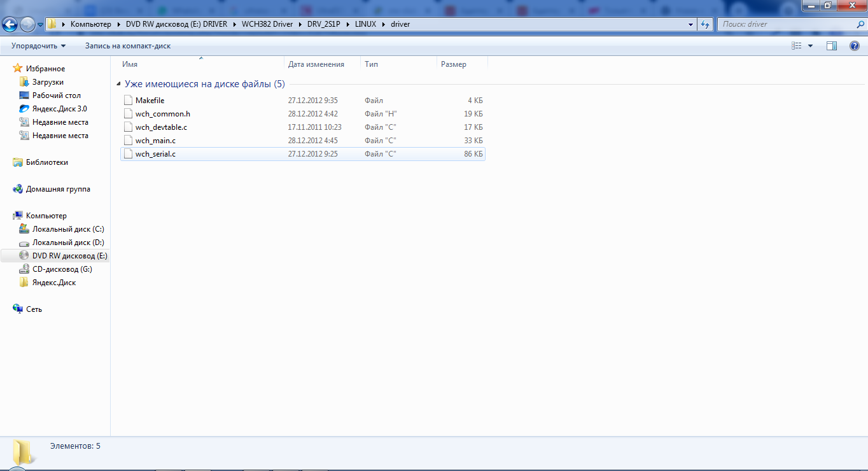Open Библиотеки in navigation pane

click(x=46, y=162)
